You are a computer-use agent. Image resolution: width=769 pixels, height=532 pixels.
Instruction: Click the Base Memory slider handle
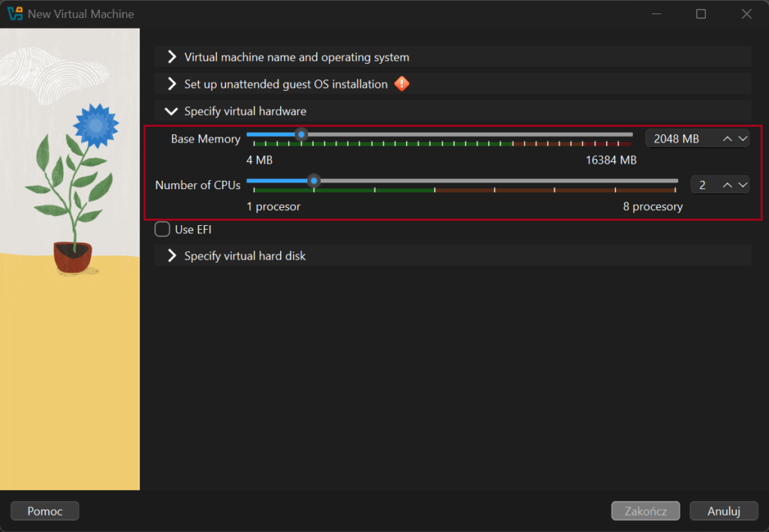click(301, 135)
